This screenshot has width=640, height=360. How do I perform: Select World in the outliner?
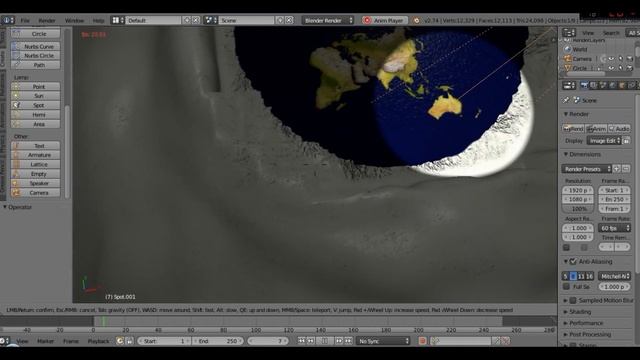pos(580,49)
